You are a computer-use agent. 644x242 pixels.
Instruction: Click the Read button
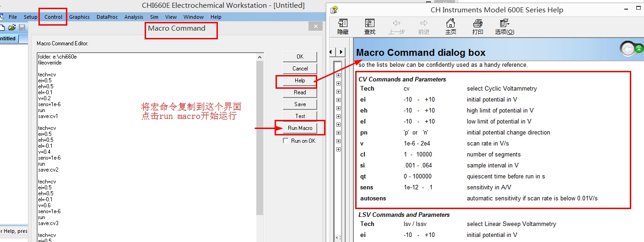300,92
